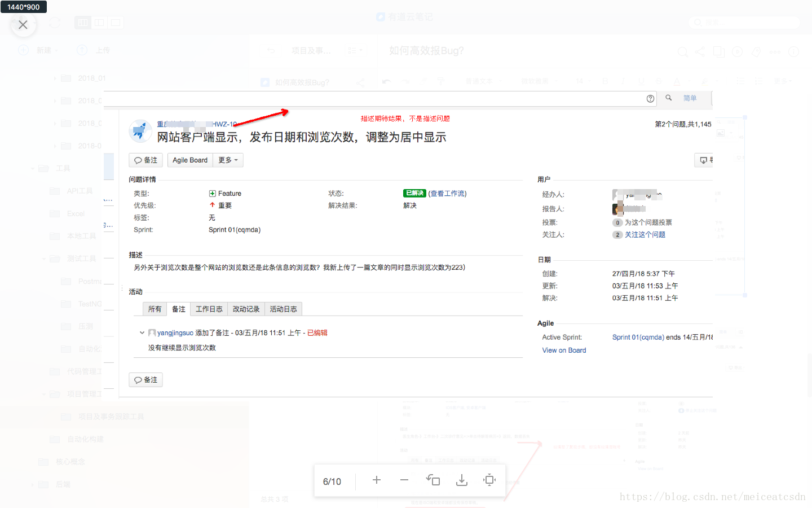The height and width of the screenshot is (508, 812).
Task: Collapse the 工具 folder in Youdao Note
Action: 33,168
